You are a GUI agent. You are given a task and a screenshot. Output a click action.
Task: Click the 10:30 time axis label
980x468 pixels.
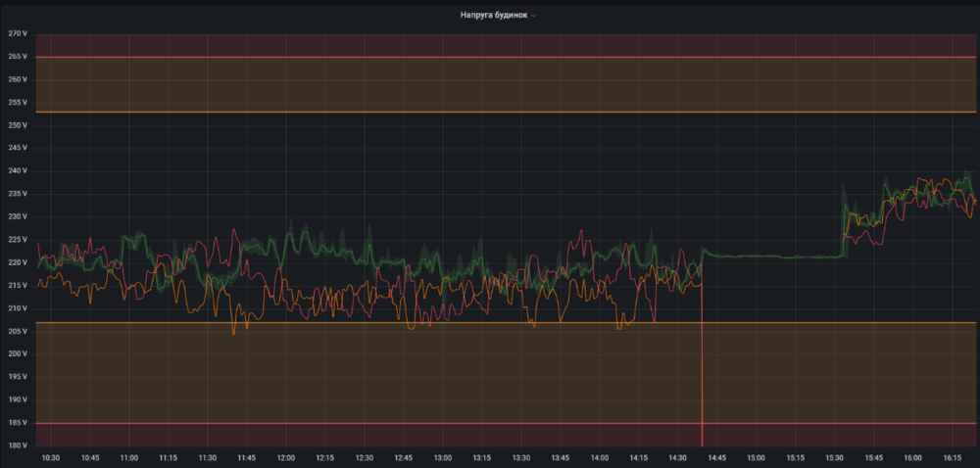click(51, 457)
